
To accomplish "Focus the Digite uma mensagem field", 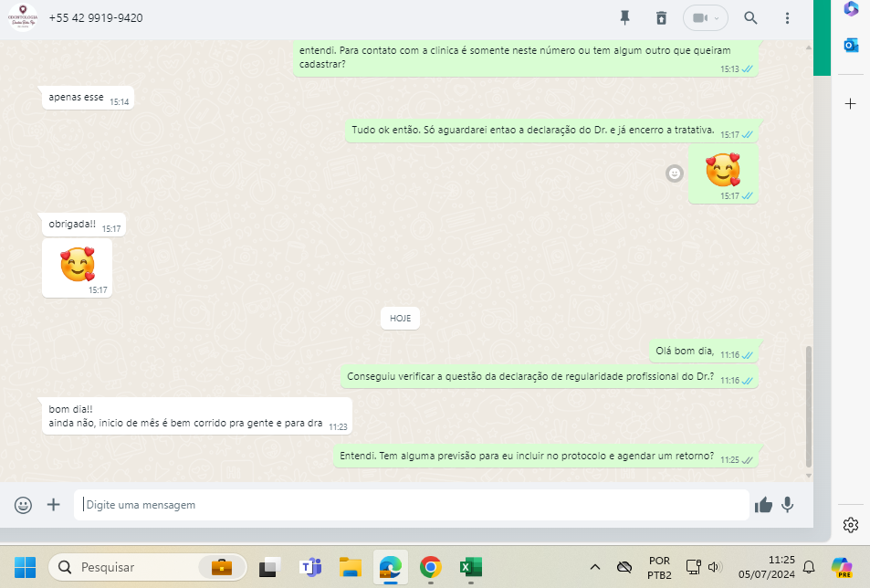I will pyautogui.click(x=411, y=505).
